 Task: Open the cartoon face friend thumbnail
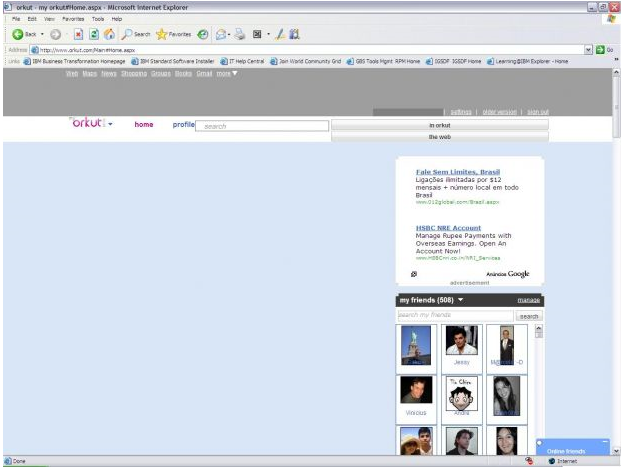461,394
